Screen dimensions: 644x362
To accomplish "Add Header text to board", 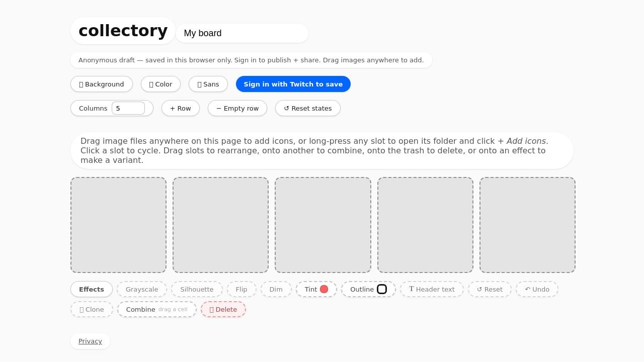I will pos(432,289).
